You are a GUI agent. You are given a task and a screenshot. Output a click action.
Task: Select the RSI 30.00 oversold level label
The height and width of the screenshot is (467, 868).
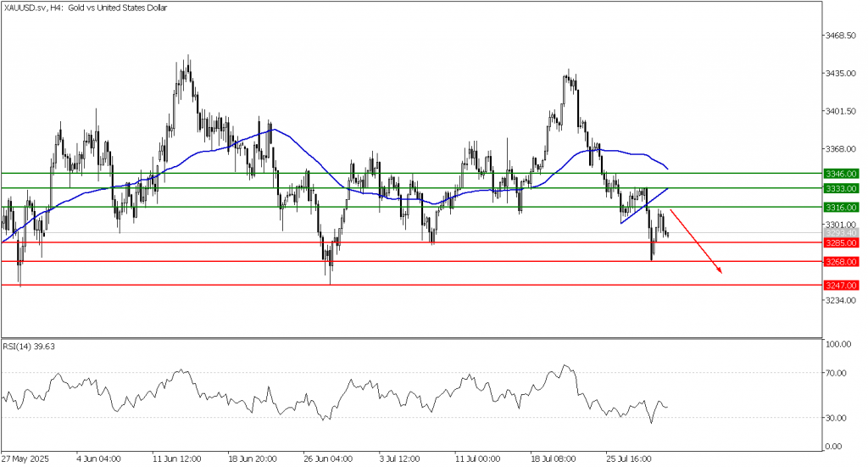click(838, 418)
